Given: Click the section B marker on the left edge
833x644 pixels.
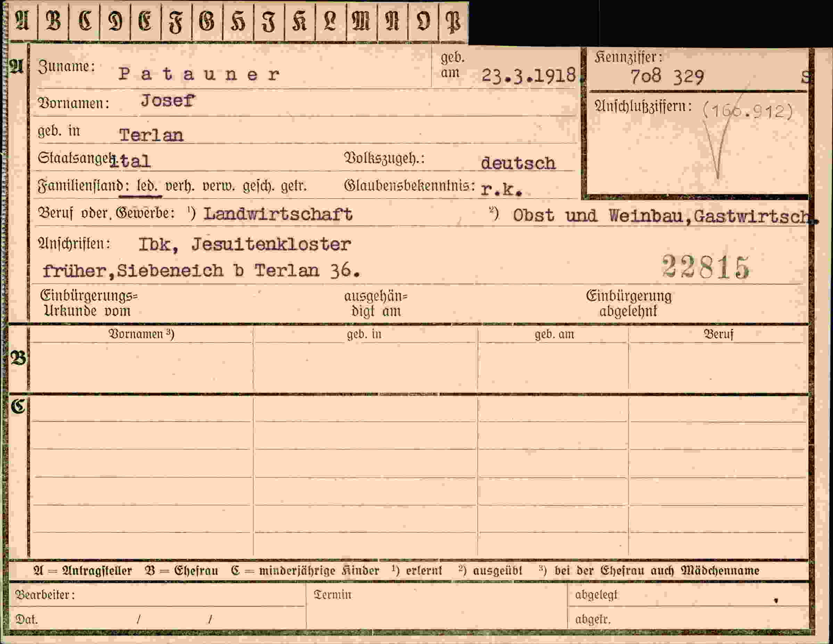Looking at the screenshot, I should coord(18,358).
